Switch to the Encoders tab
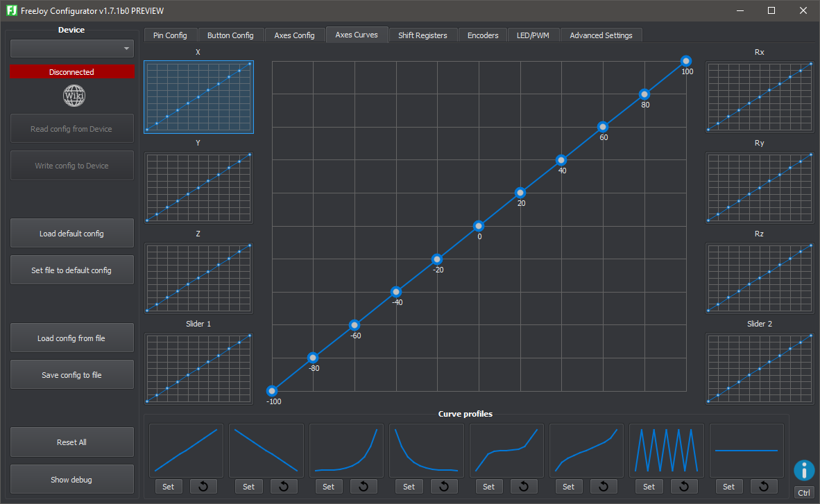Viewport: 820px width, 504px height. click(483, 35)
